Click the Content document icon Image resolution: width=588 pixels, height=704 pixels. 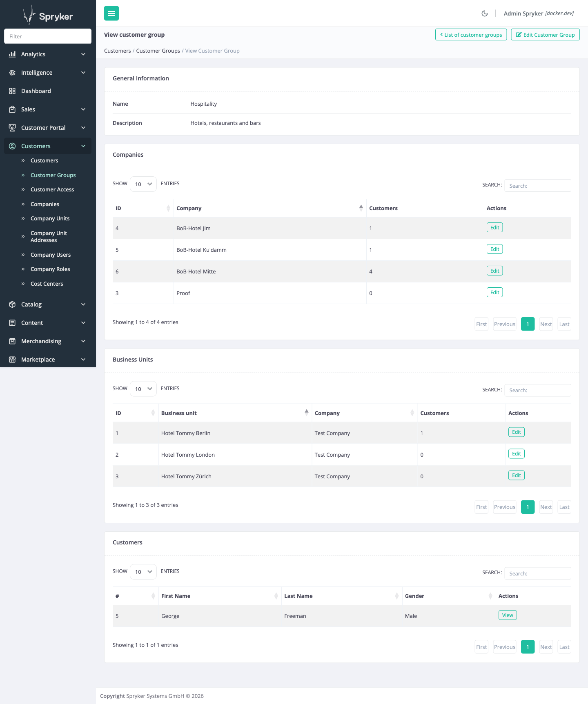pos(12,323)
